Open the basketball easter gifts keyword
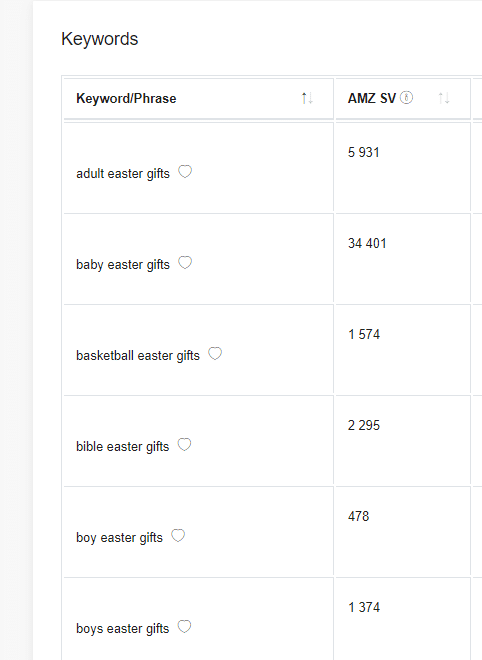The image size is (482, 660). pyautogui.click(x=138, y=356)
